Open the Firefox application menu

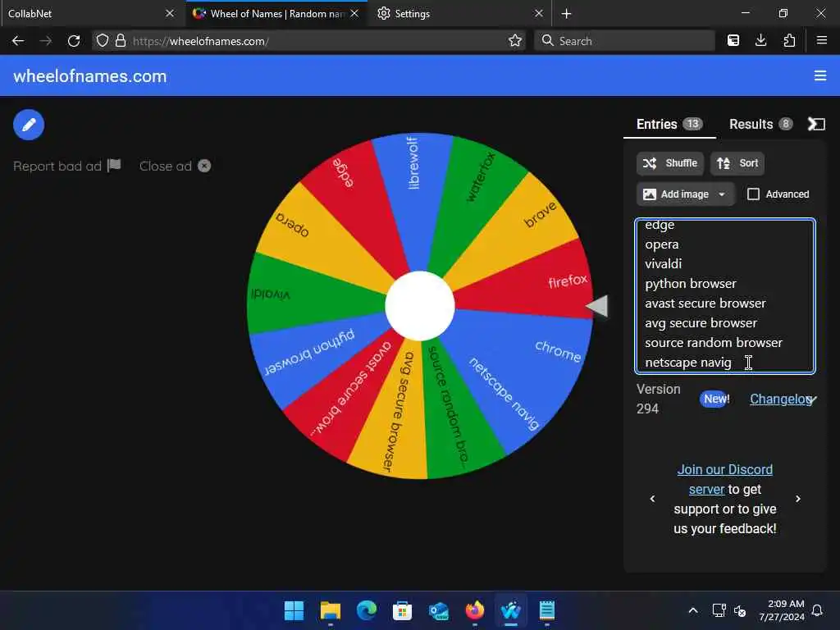pyautogui.click(x=822, y=41)
